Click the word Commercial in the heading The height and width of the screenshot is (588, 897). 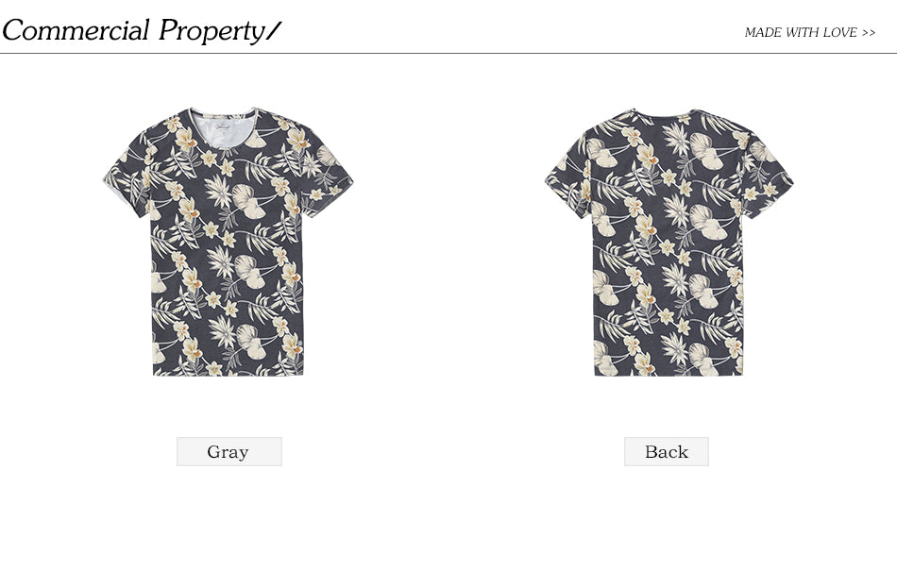coord(76,30)
